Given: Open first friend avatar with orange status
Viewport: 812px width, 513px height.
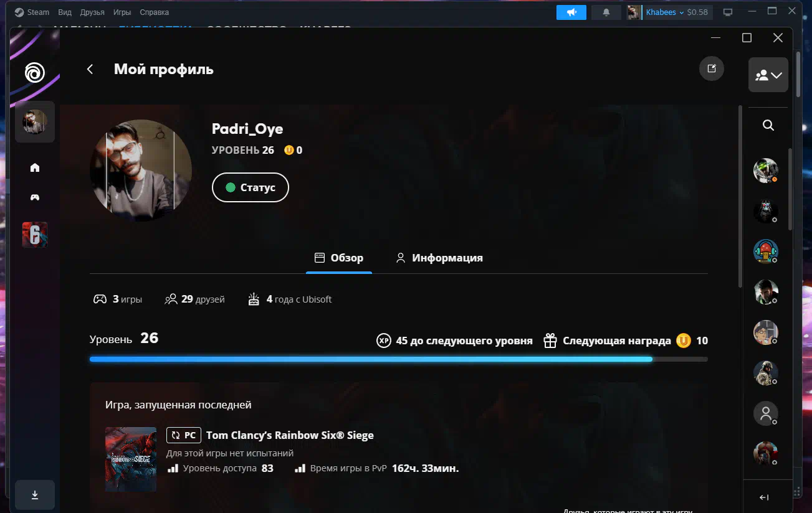Looking at the screenshot, I should tap(766, 171).
